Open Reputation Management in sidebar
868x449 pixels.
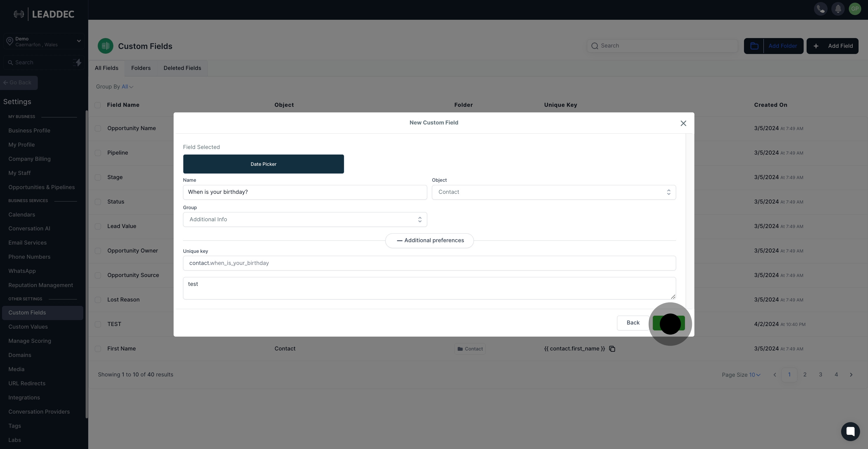(x=40, y=285)
